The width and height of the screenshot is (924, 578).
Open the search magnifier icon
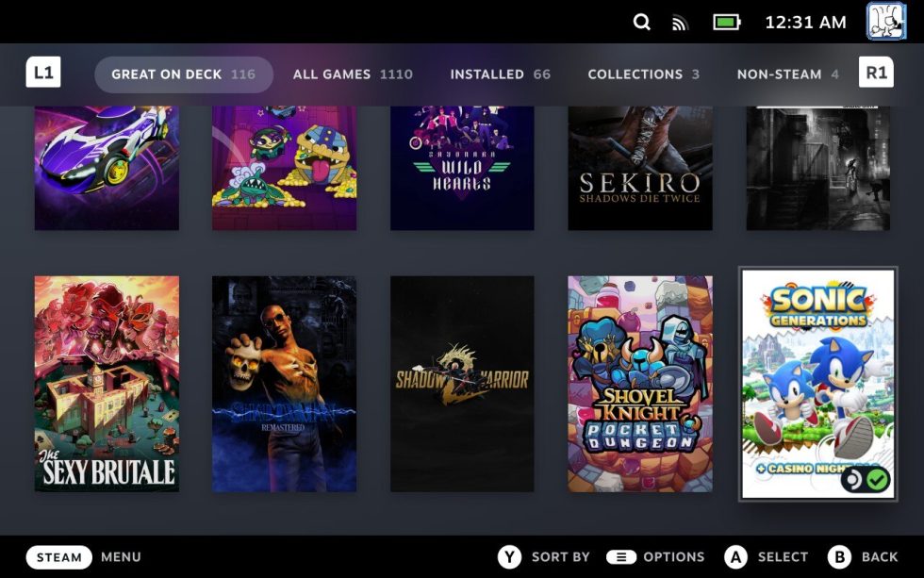[x=642, y=23]
